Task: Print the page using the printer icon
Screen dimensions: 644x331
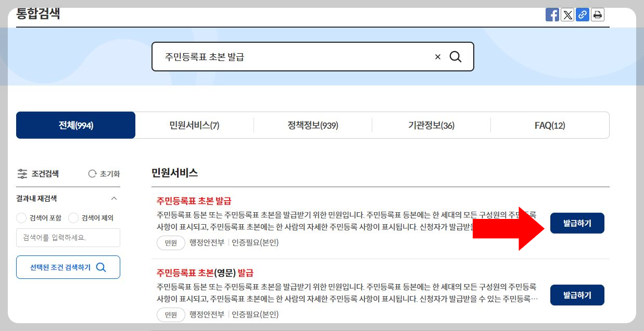Action: [x=597, y=15]
